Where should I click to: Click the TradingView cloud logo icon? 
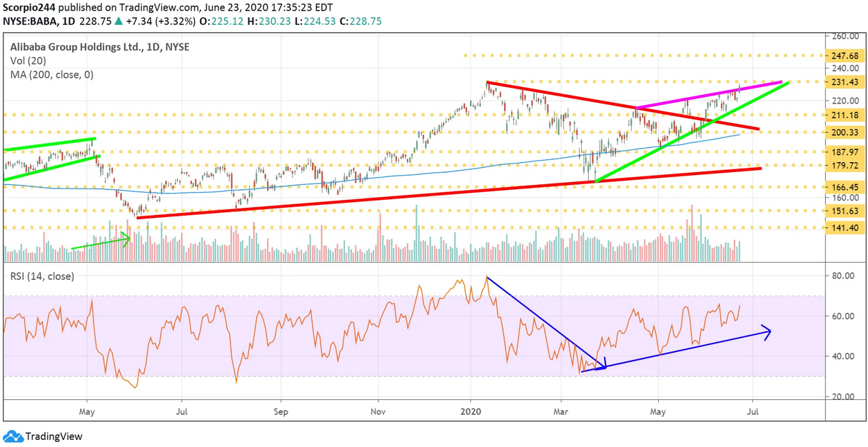[x=13, y=436]
